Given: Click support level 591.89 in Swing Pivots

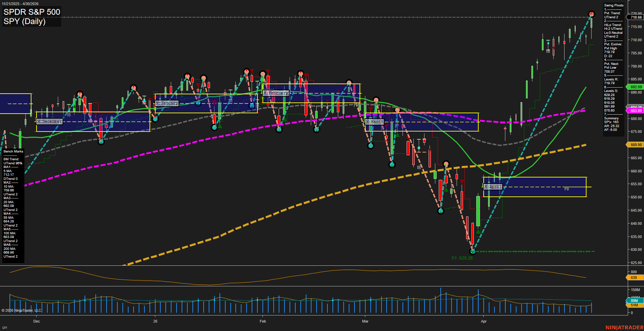Looking at the screenshot, I should (609, 107).
